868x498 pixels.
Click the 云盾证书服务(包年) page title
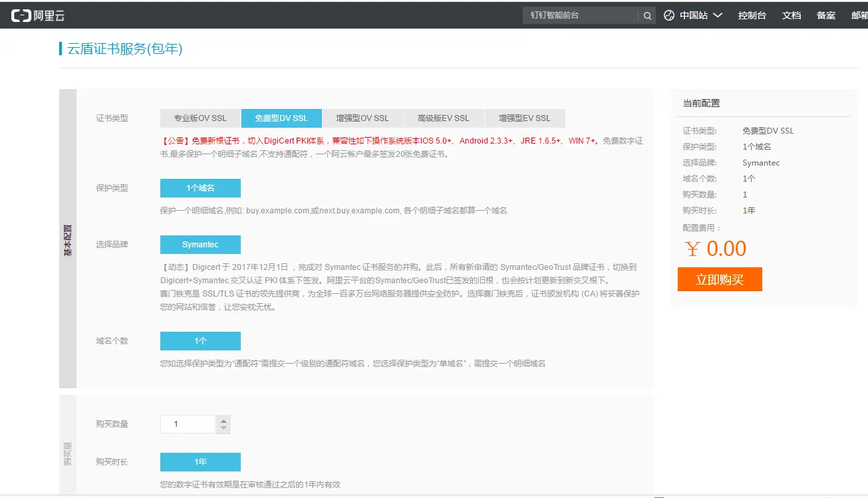coord(125,49)
